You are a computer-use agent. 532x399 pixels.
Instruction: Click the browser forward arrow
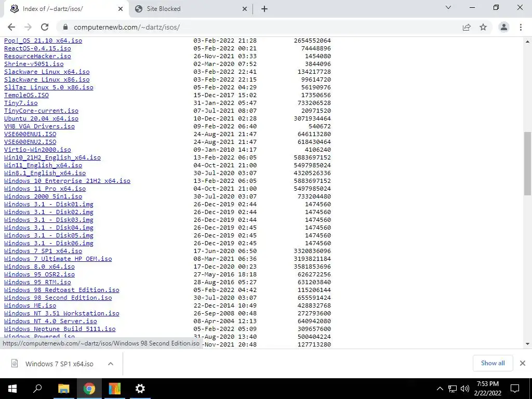click(28, 27)
